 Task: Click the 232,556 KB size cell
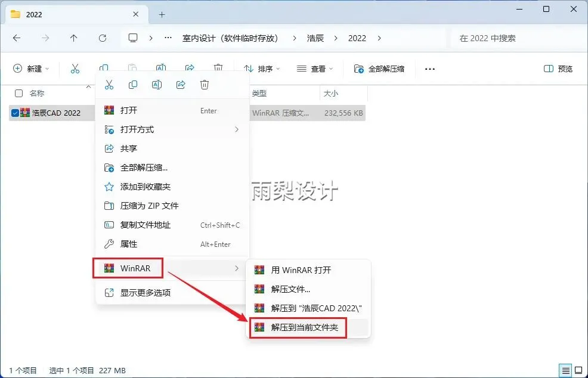point(343,113)
